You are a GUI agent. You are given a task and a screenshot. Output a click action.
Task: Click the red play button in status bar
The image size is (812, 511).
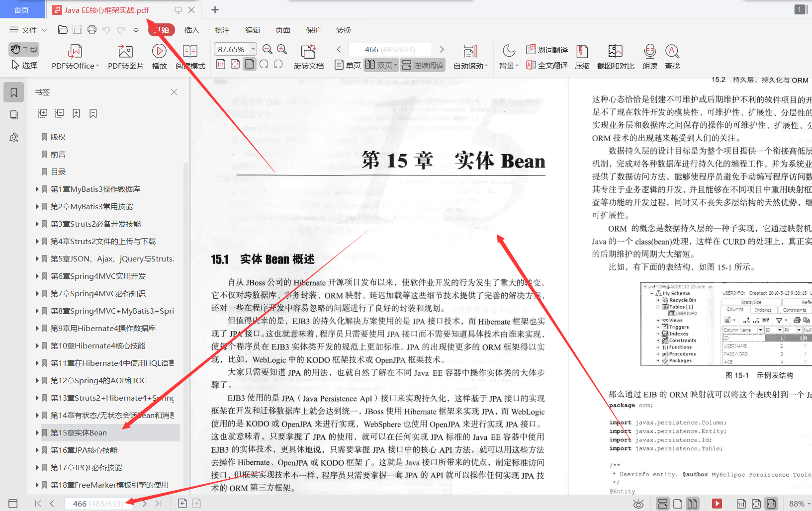(x=717, y=504)
